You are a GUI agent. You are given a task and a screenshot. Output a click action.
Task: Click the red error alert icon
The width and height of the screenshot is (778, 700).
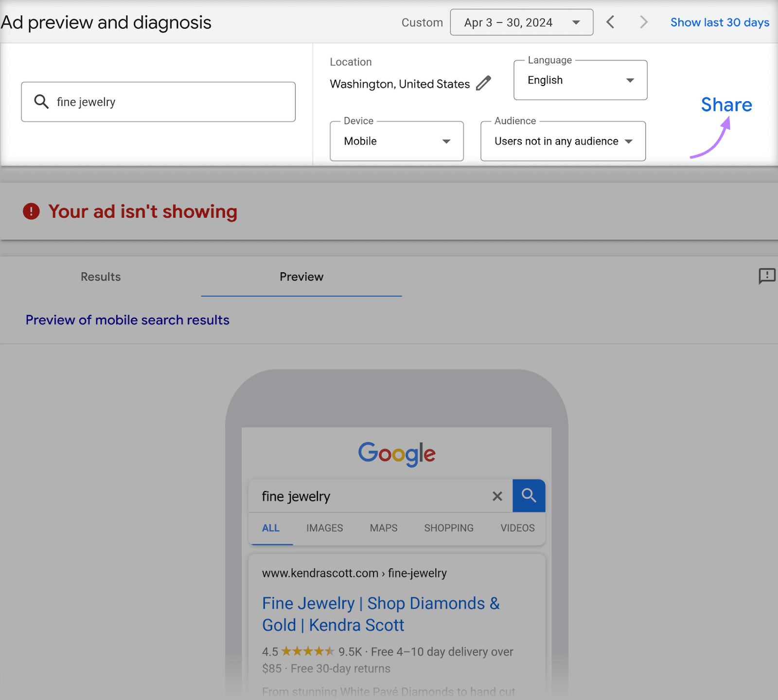point(32,211)
